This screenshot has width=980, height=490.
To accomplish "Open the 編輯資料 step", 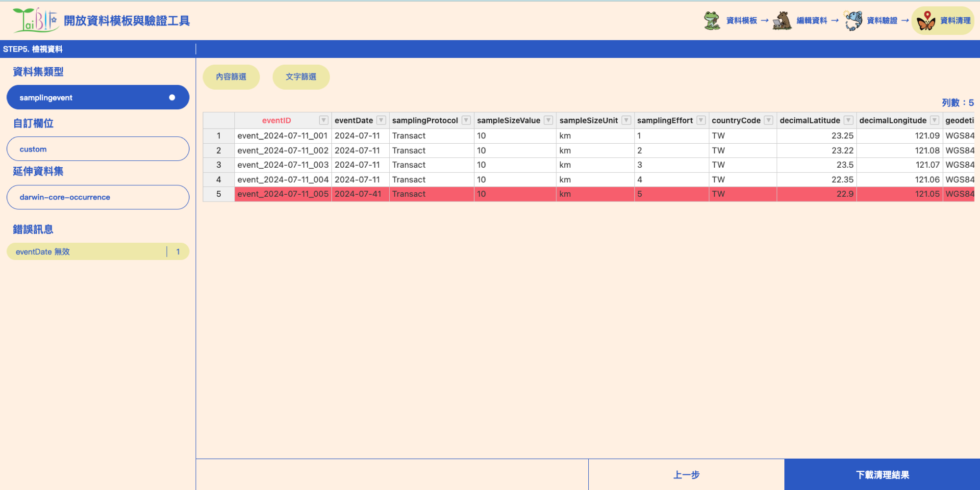I will (x=812, y=21).
